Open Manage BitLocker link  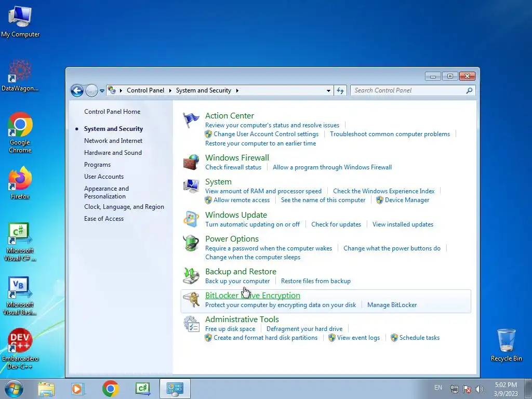(392, 305)
